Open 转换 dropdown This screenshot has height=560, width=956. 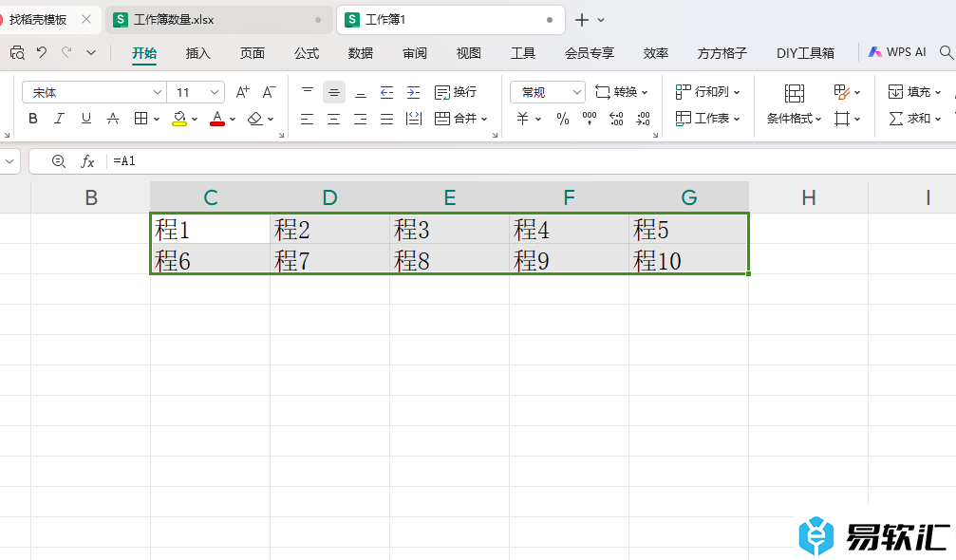coord(621,92)
